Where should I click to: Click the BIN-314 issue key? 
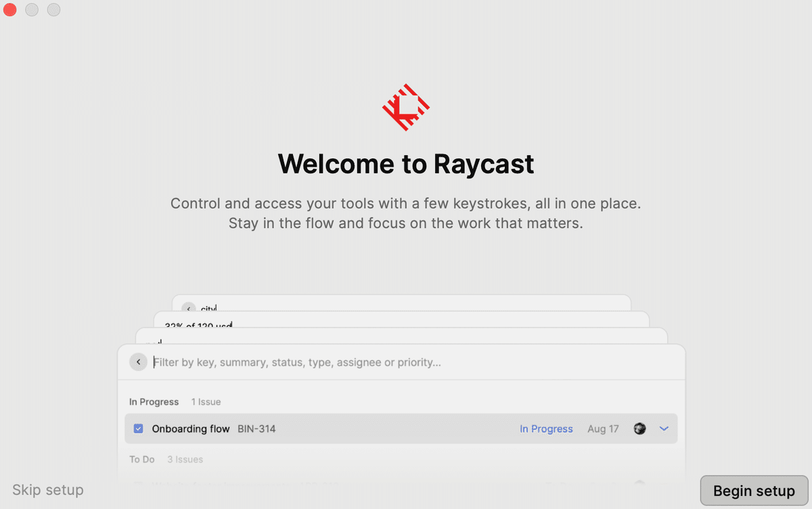click(x=256, y=429)
